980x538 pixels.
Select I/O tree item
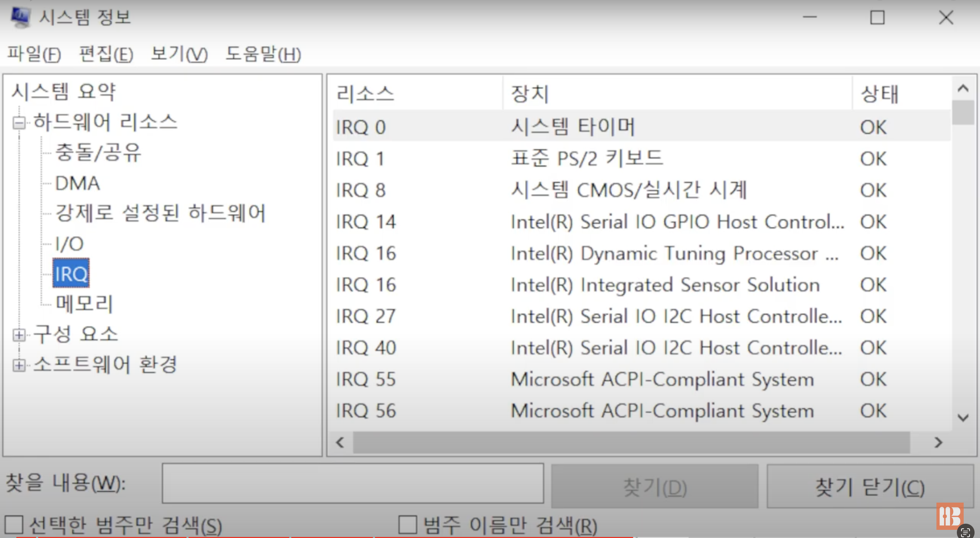pos(69,244)
